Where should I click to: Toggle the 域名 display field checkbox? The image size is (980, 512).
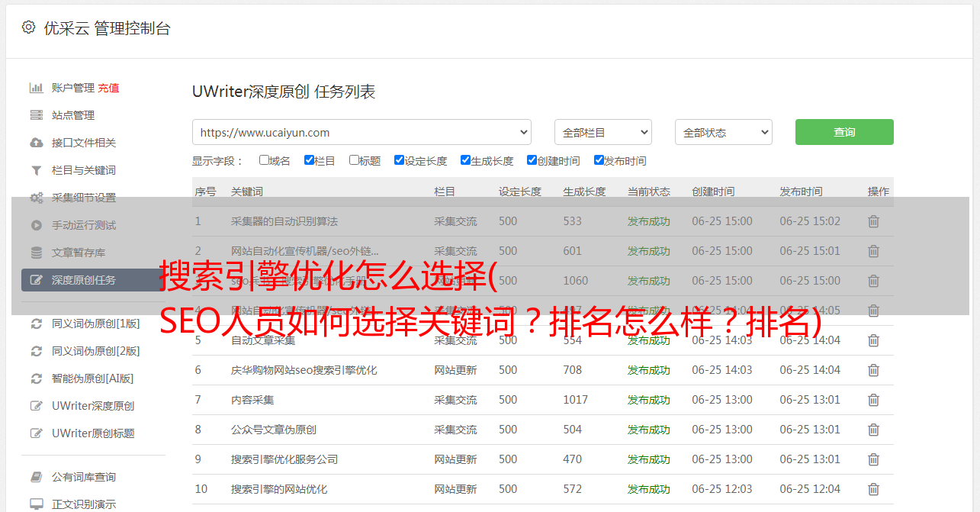point(264,160)
